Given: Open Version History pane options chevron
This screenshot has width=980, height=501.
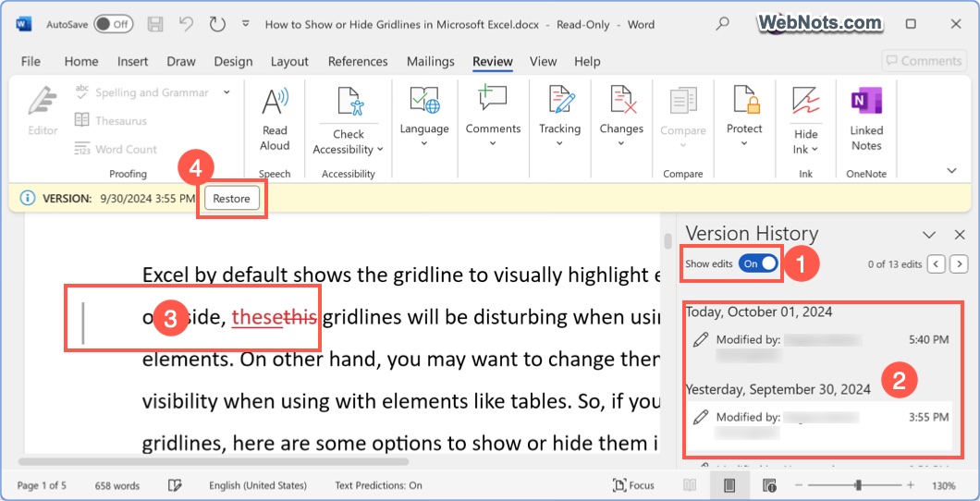Looking at the screenshot, I should tap(929, 235).
